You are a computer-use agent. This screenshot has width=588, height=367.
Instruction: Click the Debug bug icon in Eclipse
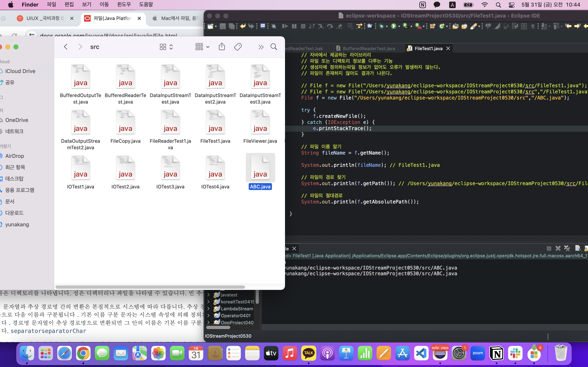(x=382, y=26)
